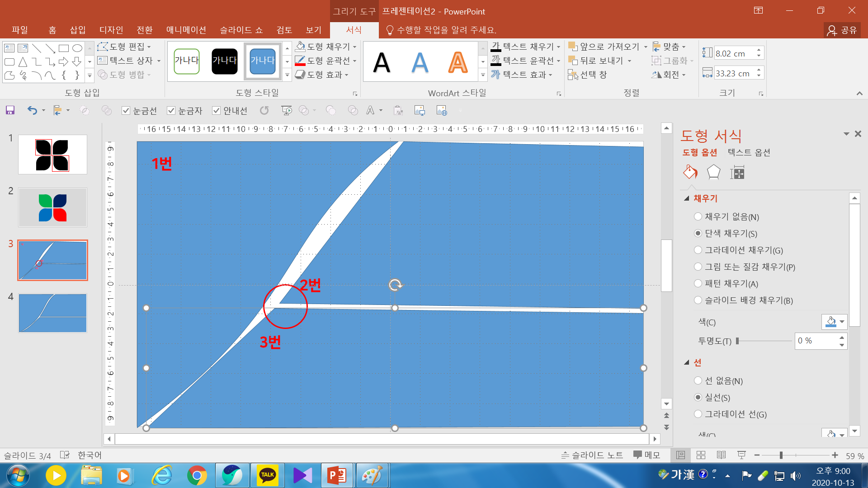The height and width of the screenshot is (488, 868).
Task: Click the 공유 share button
Action: (842, 30)
